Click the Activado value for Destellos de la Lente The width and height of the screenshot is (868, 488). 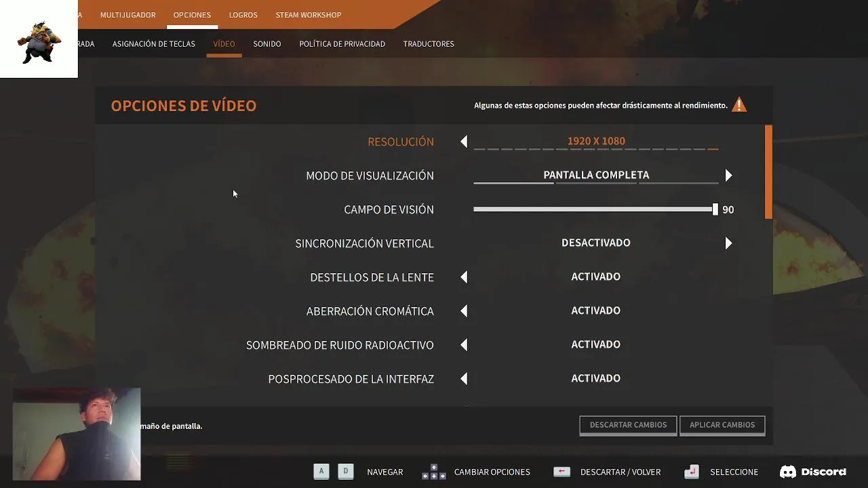tap(596, 277)
